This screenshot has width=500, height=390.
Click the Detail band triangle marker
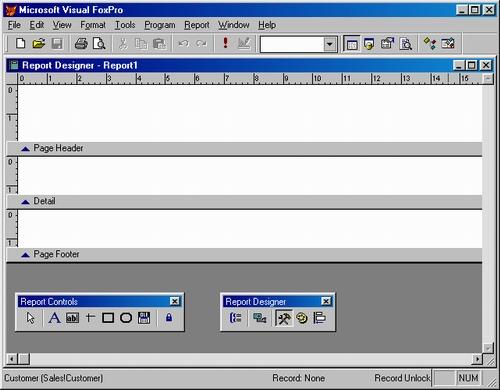point(25,202)
